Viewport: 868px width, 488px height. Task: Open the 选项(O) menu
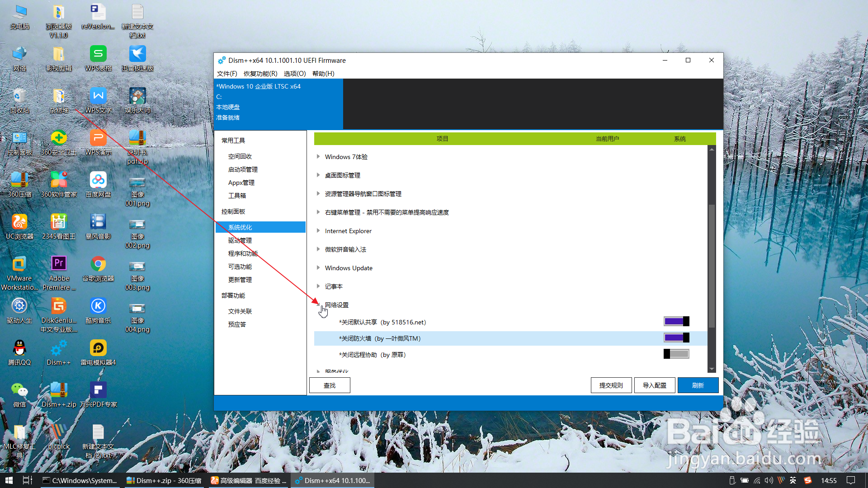[x=295, y=74]
